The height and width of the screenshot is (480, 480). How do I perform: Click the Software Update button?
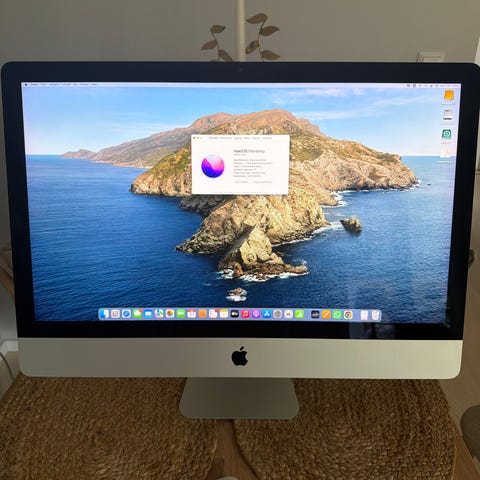click(262, 182)
